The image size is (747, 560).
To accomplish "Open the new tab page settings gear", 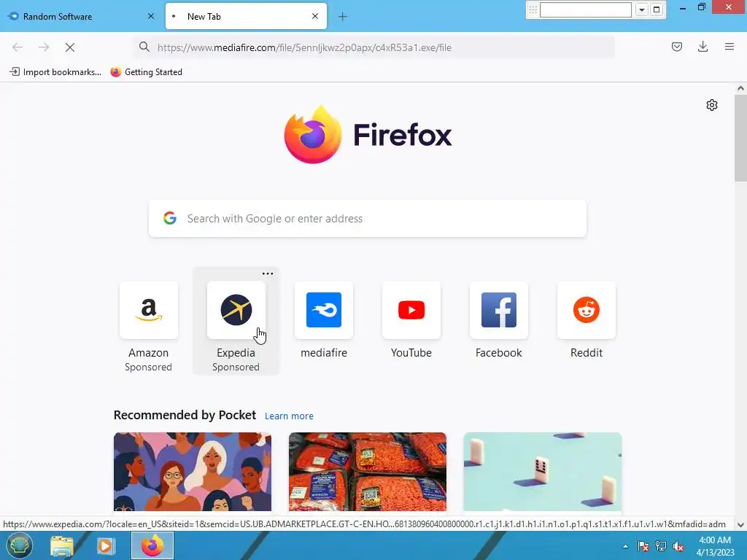I will pos(712,105).
